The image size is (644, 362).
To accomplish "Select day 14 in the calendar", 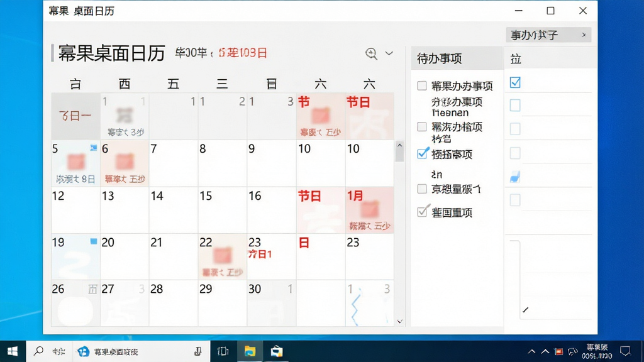I will (x=174, y=210).
